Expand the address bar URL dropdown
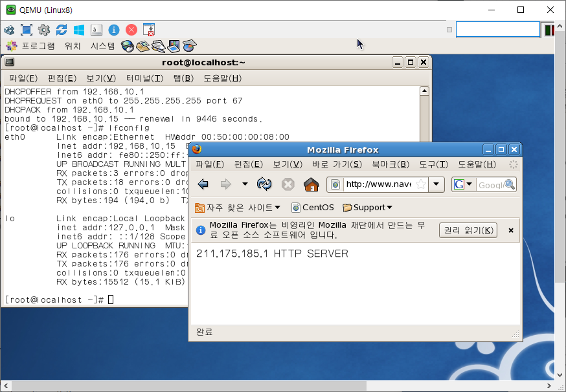This screenshot has width=566, height=392. [436, 184]
